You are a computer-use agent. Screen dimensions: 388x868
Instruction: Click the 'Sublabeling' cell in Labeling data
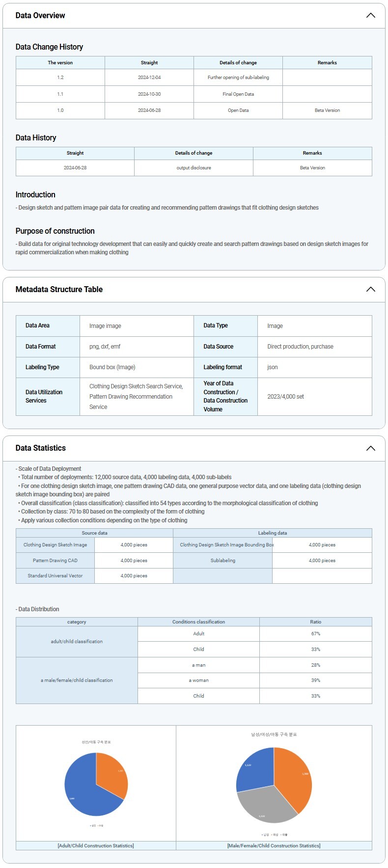tap(223, 561)
